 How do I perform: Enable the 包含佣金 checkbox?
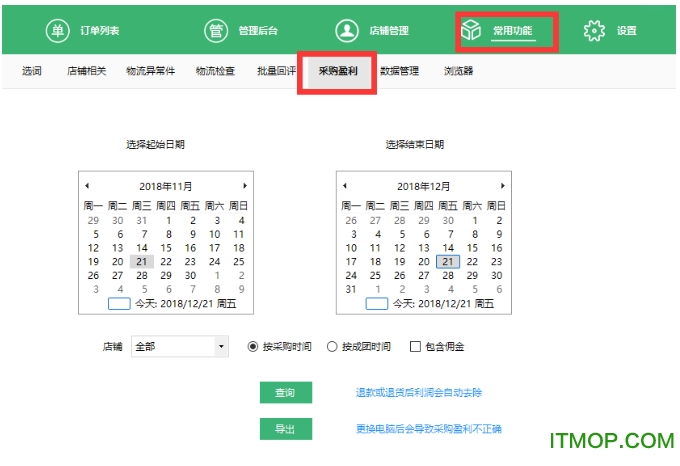click(415, 347)
